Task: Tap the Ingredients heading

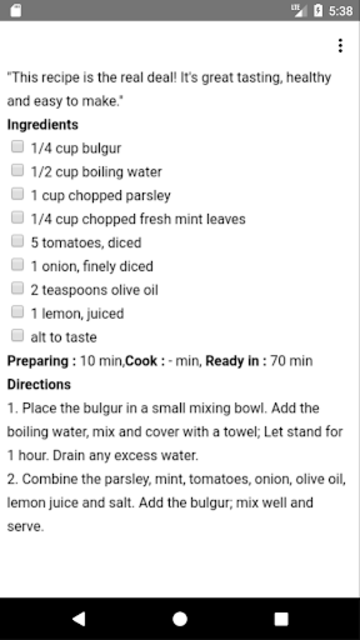Action: pyautogui.click(x=42, y=125)
